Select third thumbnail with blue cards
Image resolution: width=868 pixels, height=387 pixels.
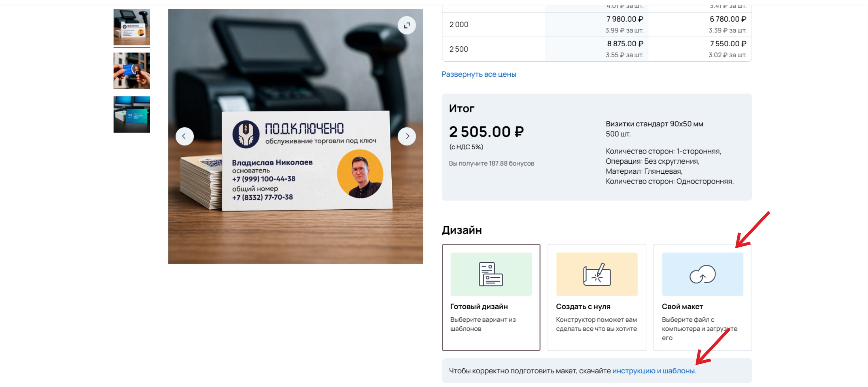coord(132,115)
